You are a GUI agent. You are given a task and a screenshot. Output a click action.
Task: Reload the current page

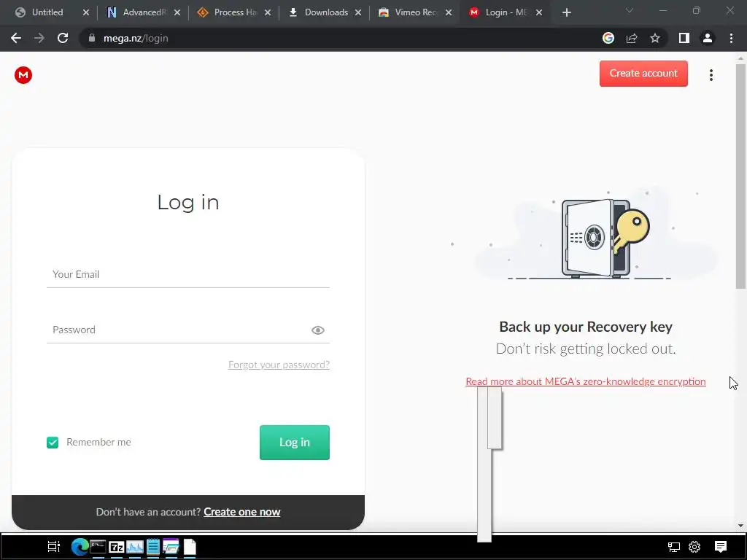[63, 38]
